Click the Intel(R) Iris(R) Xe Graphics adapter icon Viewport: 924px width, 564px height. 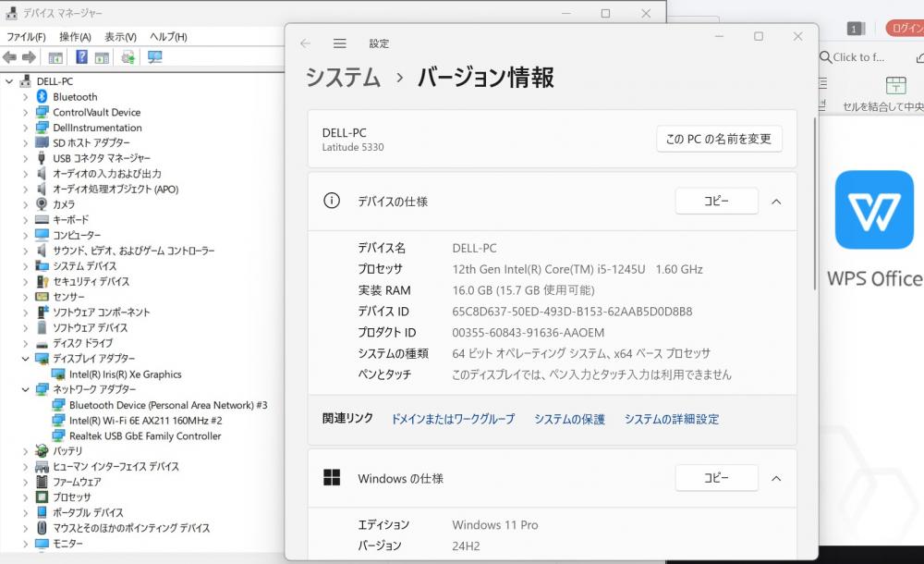click(58, 374)
